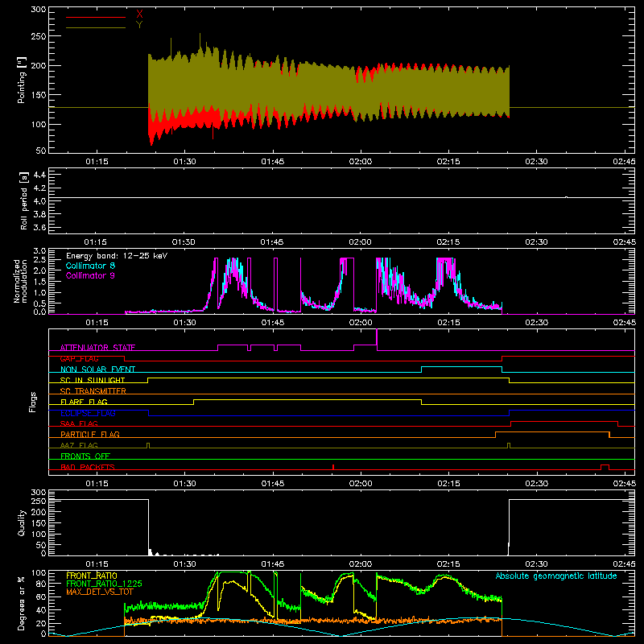The image size is (644, 644).
Task: Click the GAP_FLAG label
Action: pyautogui.click(x=79, y=358)
